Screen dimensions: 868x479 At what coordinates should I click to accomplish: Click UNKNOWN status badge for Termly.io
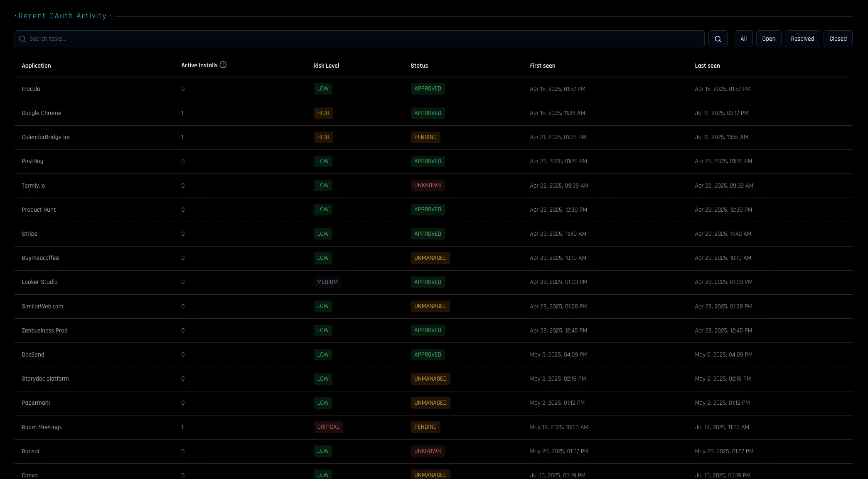427,185
